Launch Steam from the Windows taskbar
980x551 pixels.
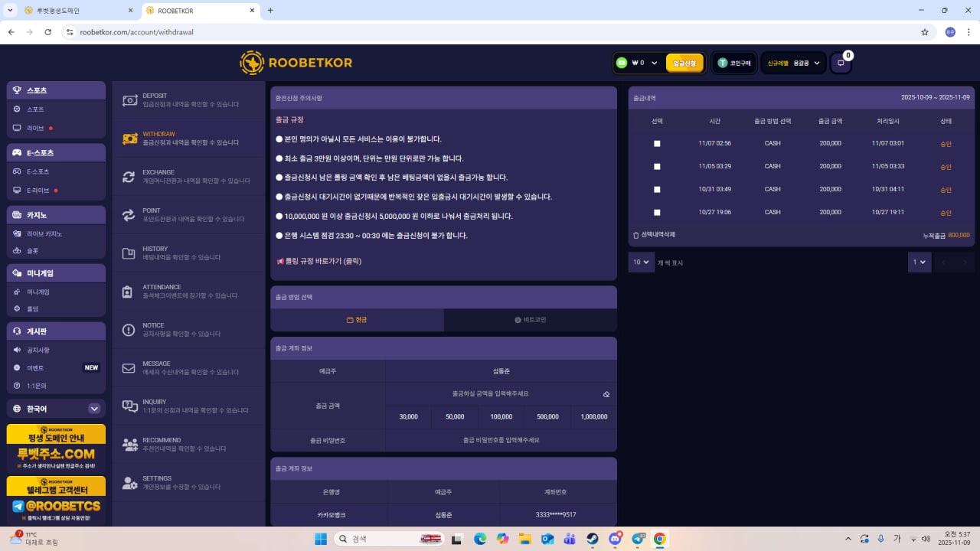[x=593, y=539]
